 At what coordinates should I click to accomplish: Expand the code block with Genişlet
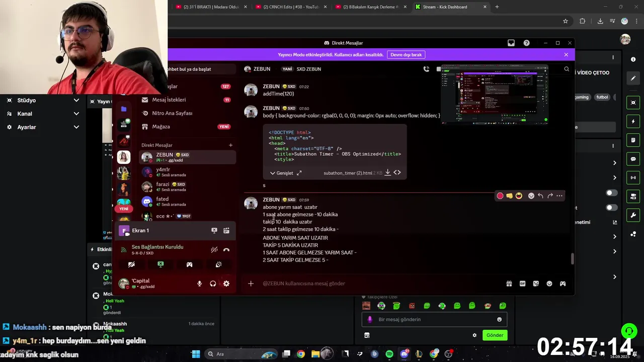pos(281,173)
